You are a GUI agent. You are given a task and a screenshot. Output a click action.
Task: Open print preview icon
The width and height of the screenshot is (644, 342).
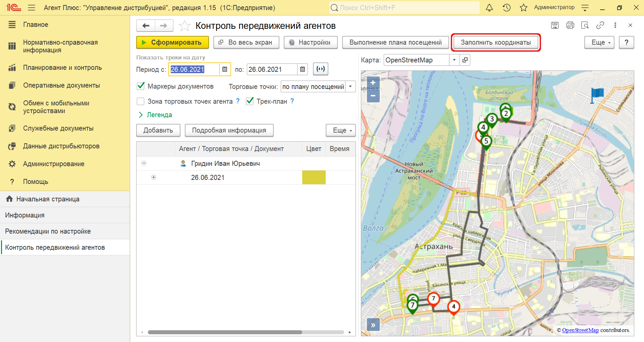[585, 25]
